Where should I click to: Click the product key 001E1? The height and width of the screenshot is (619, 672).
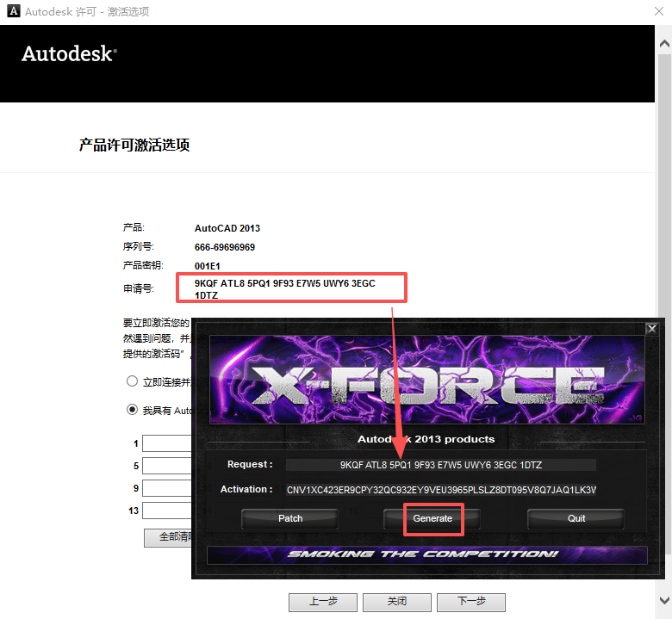pyautogui.click(x=207, y=266)
